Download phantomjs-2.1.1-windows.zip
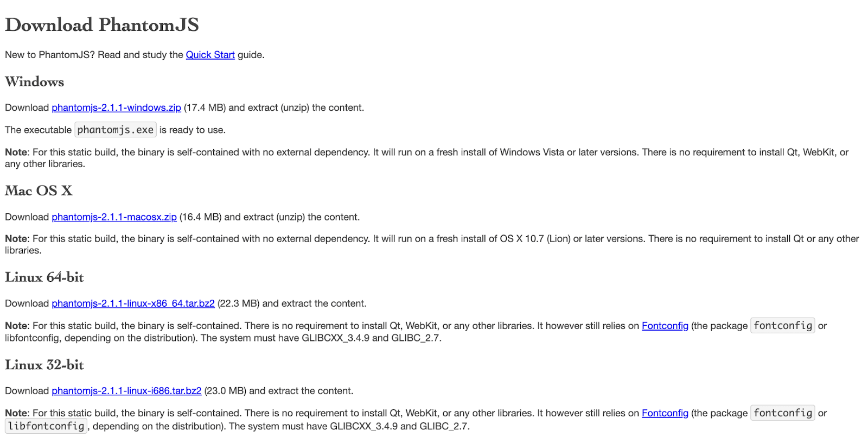 116,107
